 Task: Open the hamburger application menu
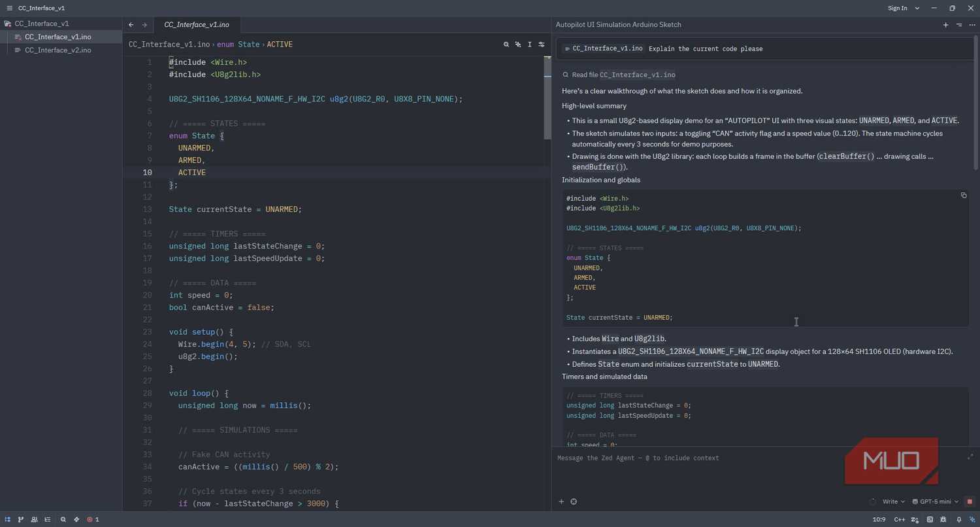tap(9, 8)
